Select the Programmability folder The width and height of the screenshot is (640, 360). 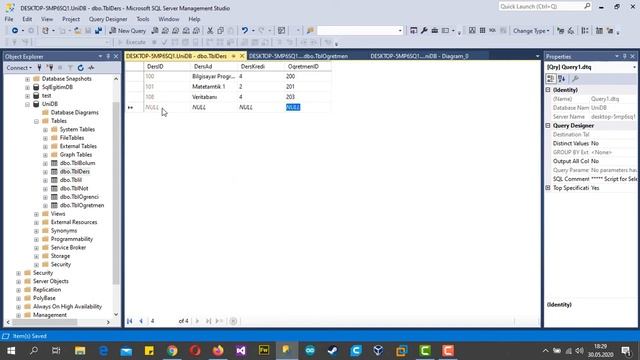(x=71, y=239)
